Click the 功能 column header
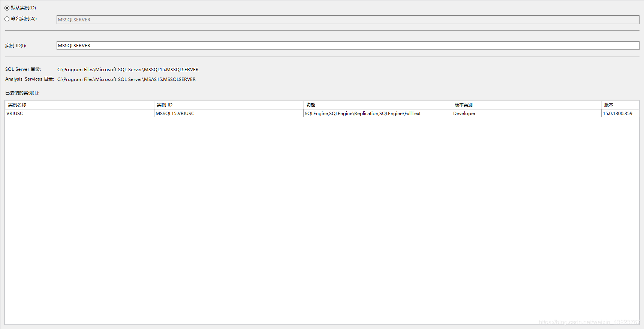 tap(377, 105)
